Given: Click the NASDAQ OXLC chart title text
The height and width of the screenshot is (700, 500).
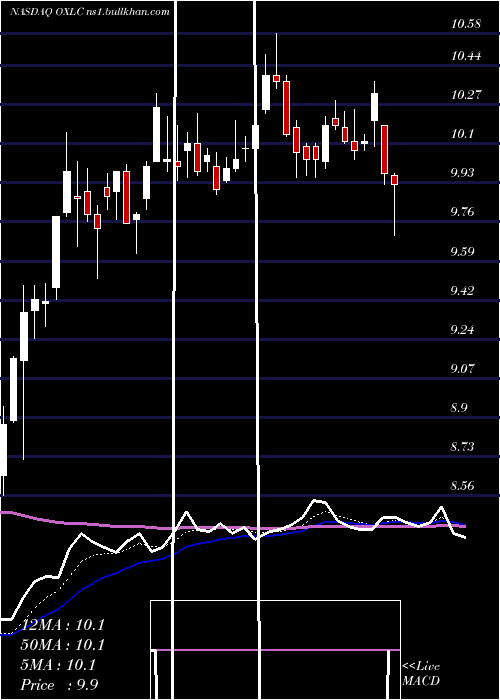Looking at the screenshot, I should 90,11.
